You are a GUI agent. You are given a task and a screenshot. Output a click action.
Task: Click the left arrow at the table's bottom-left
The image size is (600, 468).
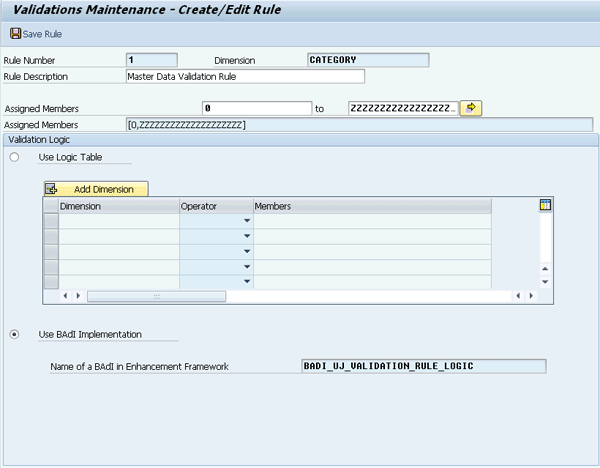(66, 296)
